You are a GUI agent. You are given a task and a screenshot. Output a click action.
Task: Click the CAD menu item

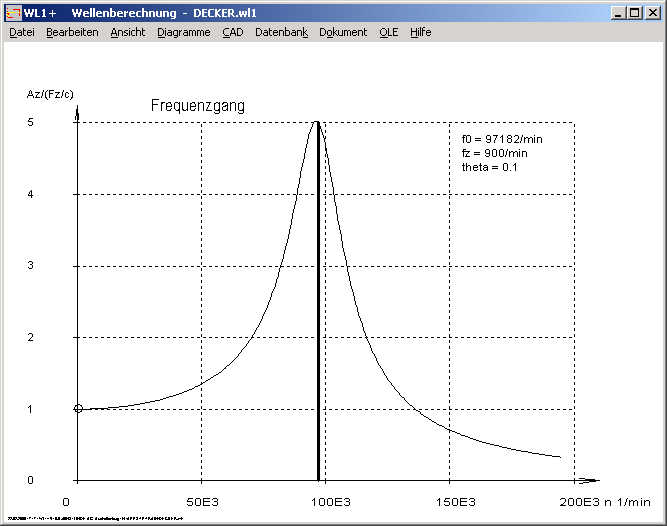pyautogui.click(x=233, y=32)
